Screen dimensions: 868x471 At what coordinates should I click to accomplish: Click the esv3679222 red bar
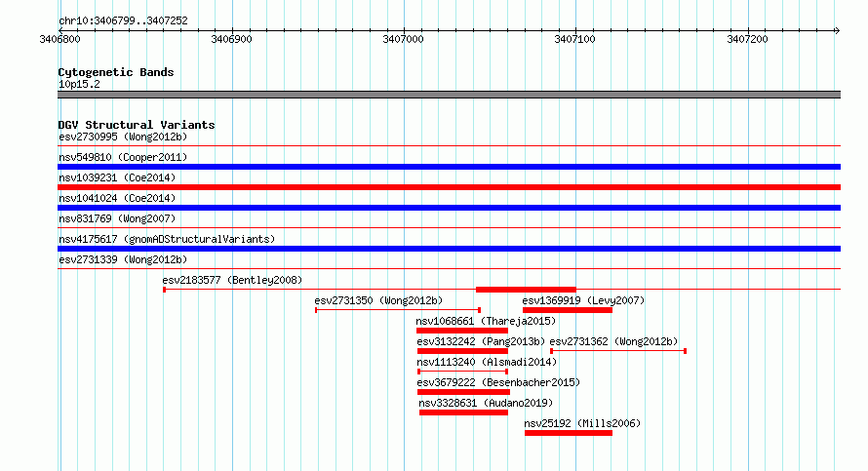coord(464,392)
